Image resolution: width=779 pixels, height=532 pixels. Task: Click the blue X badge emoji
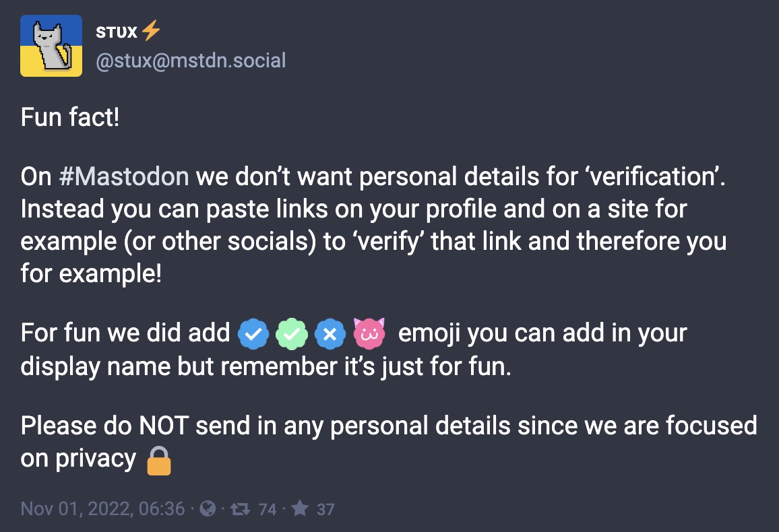pos(330,333)
